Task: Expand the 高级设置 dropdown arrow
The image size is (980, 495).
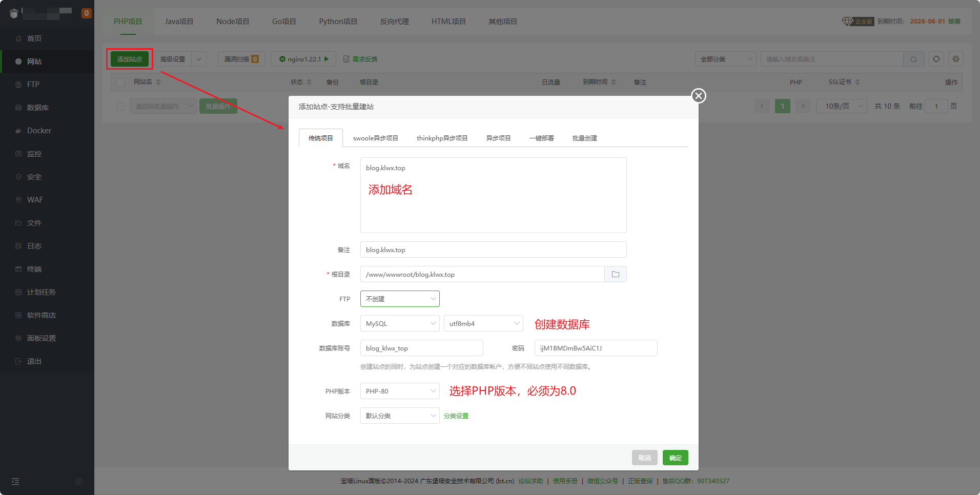Action: [199, 59]
